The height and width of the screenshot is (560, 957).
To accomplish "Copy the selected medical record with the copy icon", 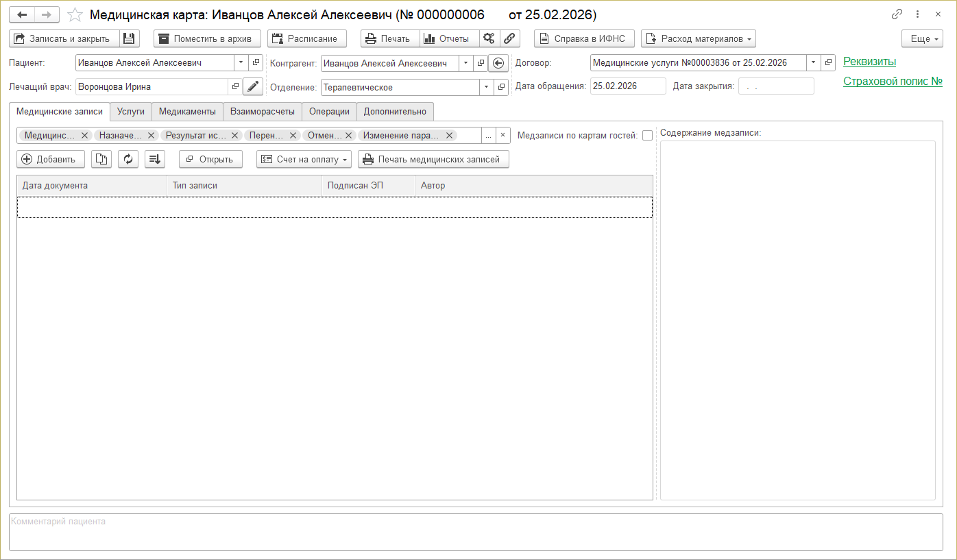I will 101,159.
